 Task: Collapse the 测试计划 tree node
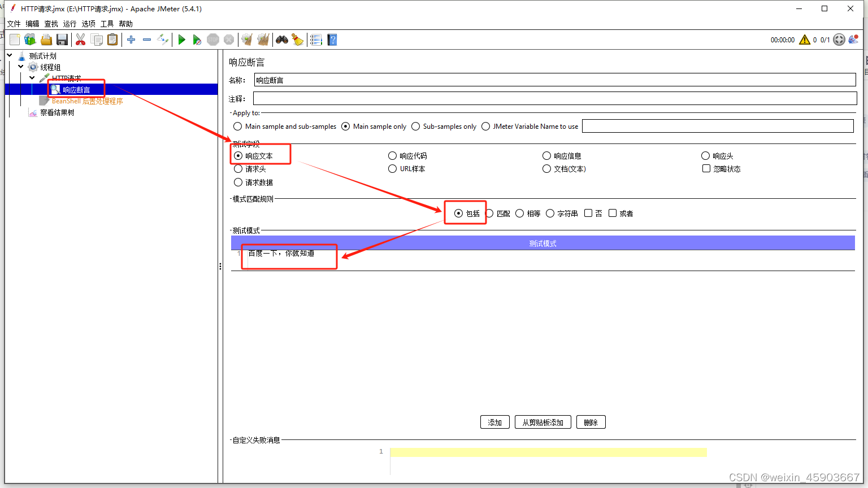(x=10, y=55)
